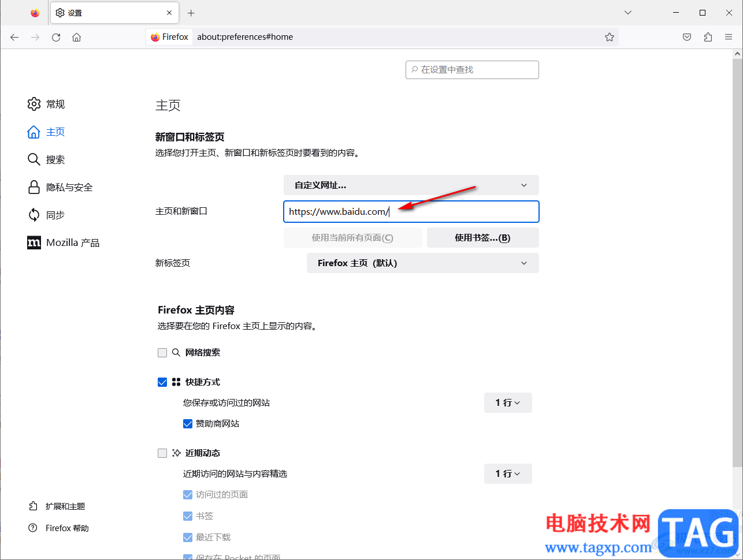Go back with the back arrow
Screen dimensions: 743x560
pos(14,37)
